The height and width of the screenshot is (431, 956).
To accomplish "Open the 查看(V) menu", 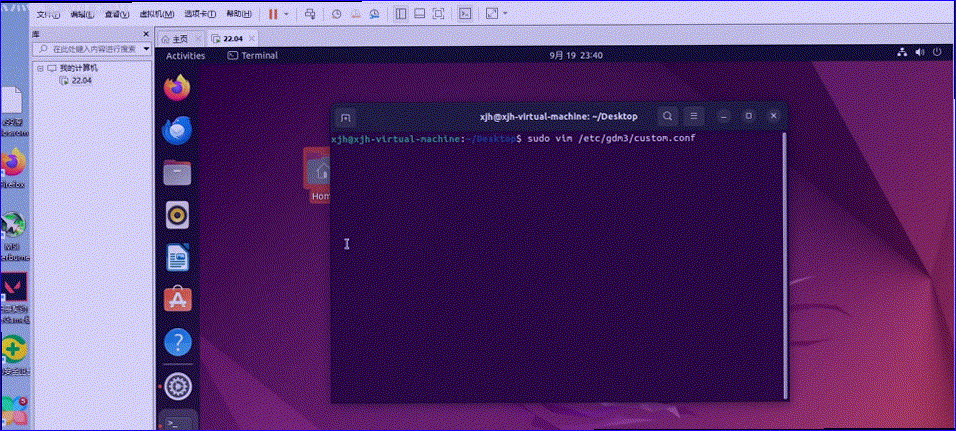I will [x=116, y=14].
